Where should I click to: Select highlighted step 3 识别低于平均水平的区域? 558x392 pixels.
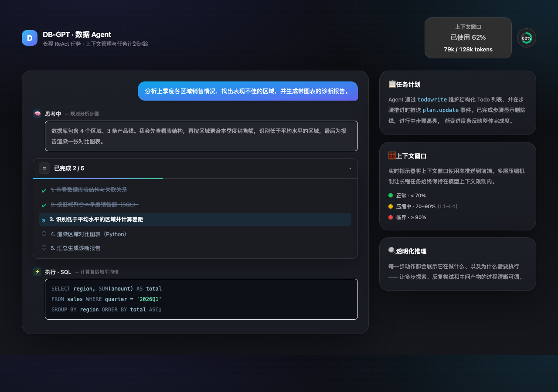tap(195, 220)
